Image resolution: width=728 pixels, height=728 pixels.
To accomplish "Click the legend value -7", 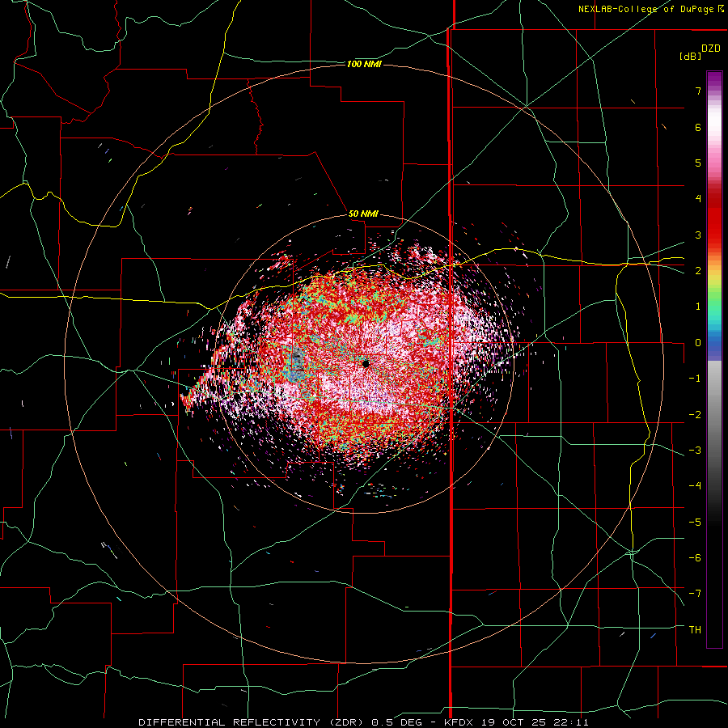I will tap(695, 594).
